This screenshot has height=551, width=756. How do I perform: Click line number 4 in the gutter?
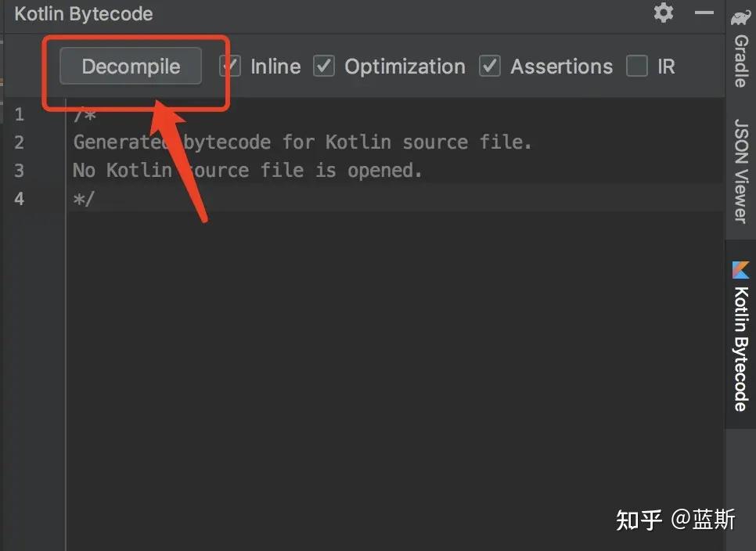tap(20, 199)
